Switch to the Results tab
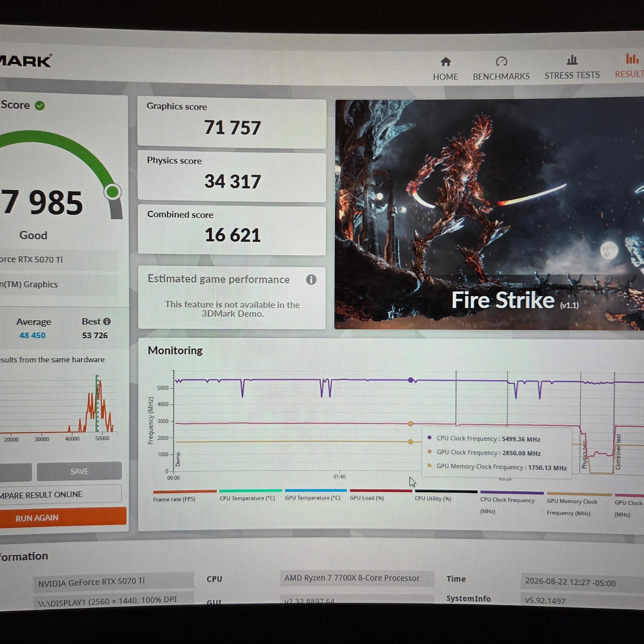Image resolution: width=644 pixels, height=644 pixels. [x=630, y=66]
